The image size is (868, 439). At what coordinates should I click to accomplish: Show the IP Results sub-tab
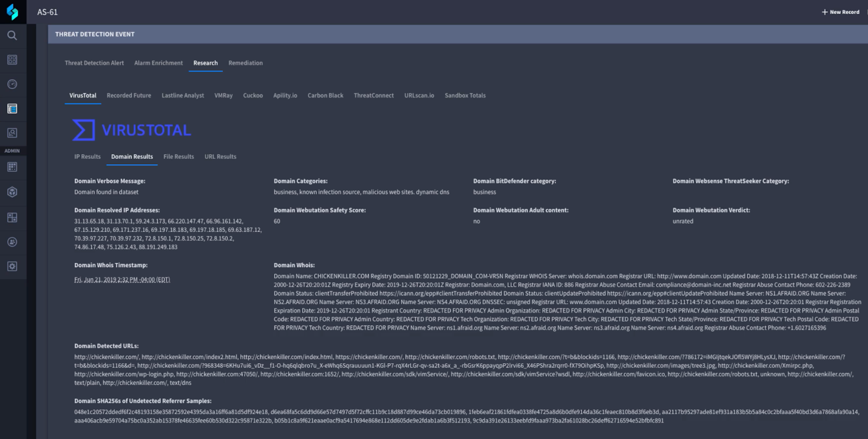tap(87, 157)
